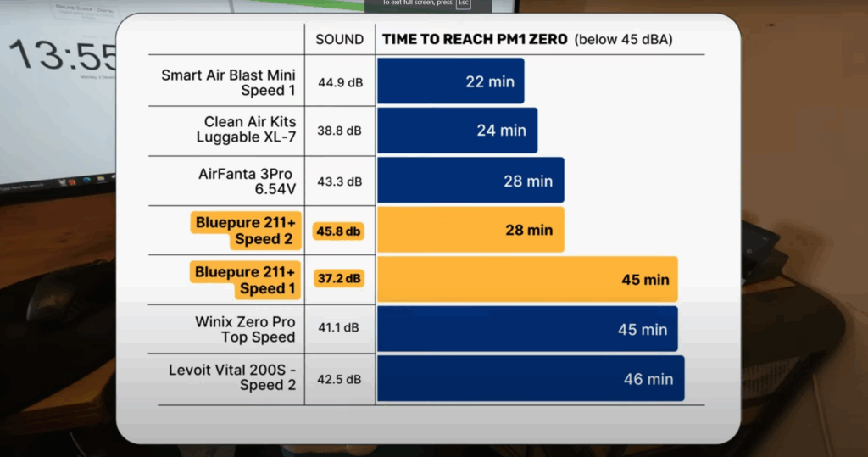Click the 38.8 dB sound value

tap(339, 131)
